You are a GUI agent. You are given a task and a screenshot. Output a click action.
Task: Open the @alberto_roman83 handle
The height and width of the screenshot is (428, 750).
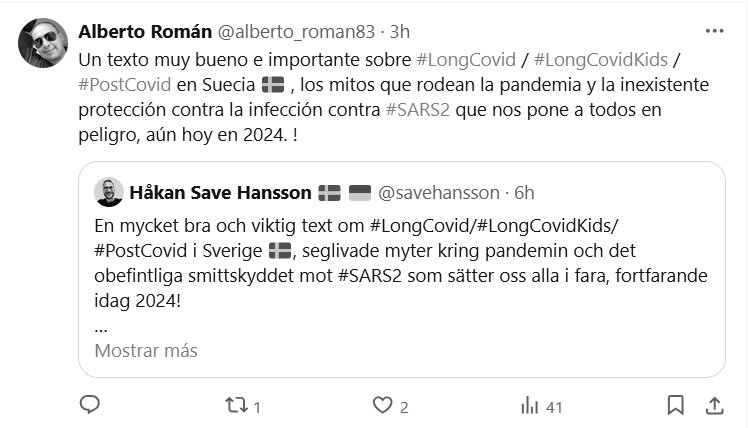(x=297, y=32)
